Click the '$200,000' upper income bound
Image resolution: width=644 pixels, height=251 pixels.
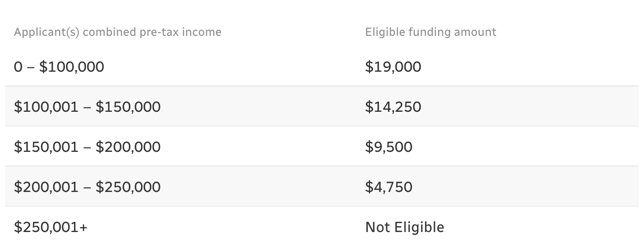128,147
